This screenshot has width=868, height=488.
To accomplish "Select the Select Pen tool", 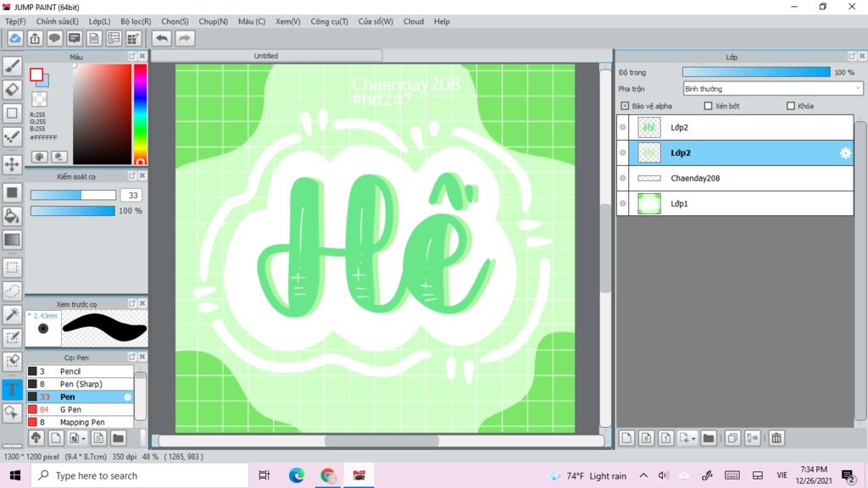I will pyautogui.click(x=12, y=337).
